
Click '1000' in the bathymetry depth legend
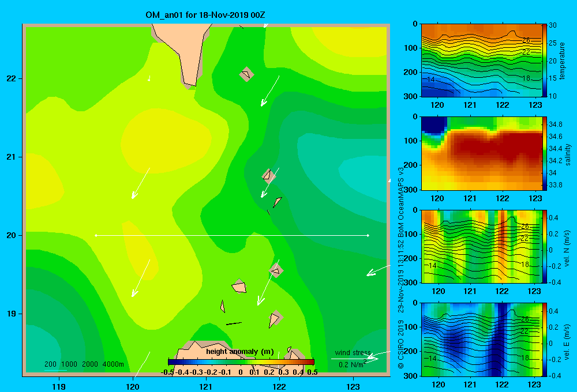click(x=69, y=364)
